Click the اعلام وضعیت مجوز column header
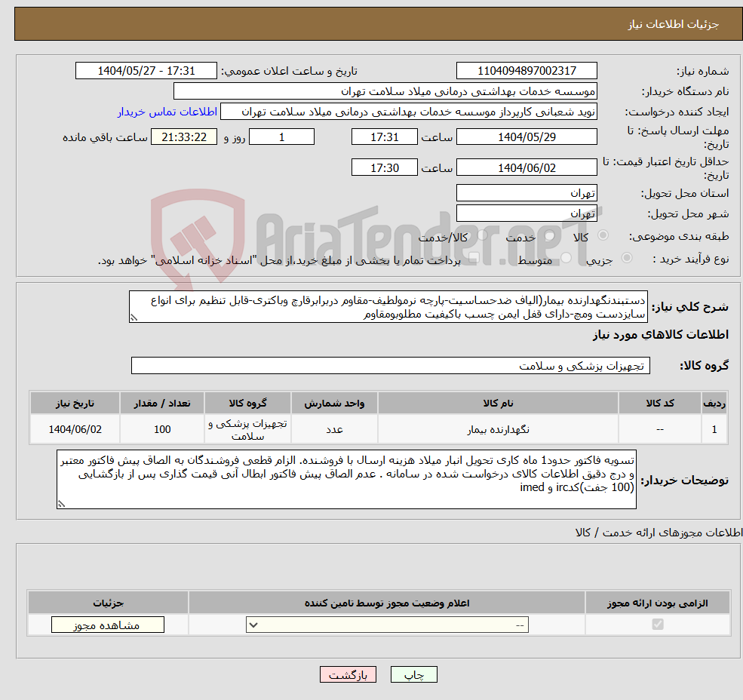The height and width of the screenshot is (700, 743). coord(387,603)
